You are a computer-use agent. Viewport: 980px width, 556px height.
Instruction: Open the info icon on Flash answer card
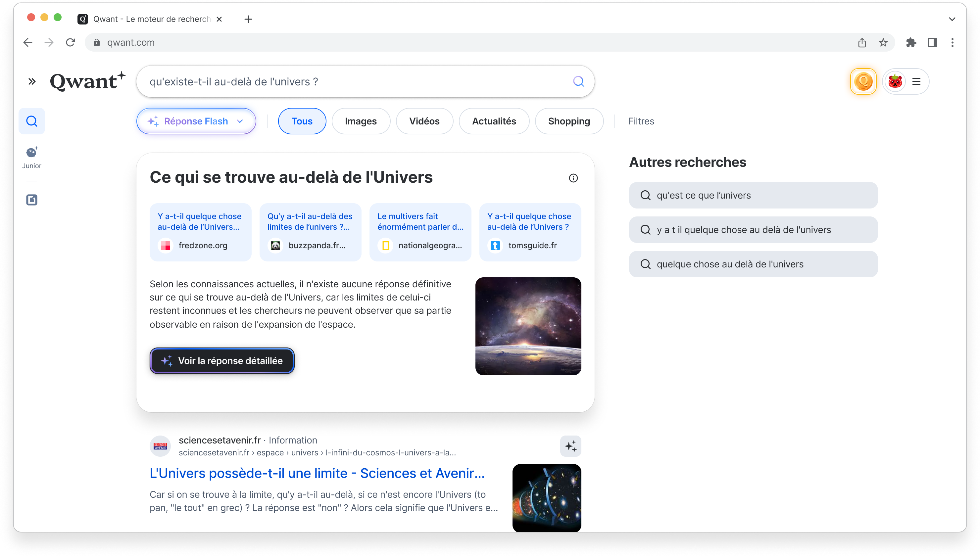point(573,178)
